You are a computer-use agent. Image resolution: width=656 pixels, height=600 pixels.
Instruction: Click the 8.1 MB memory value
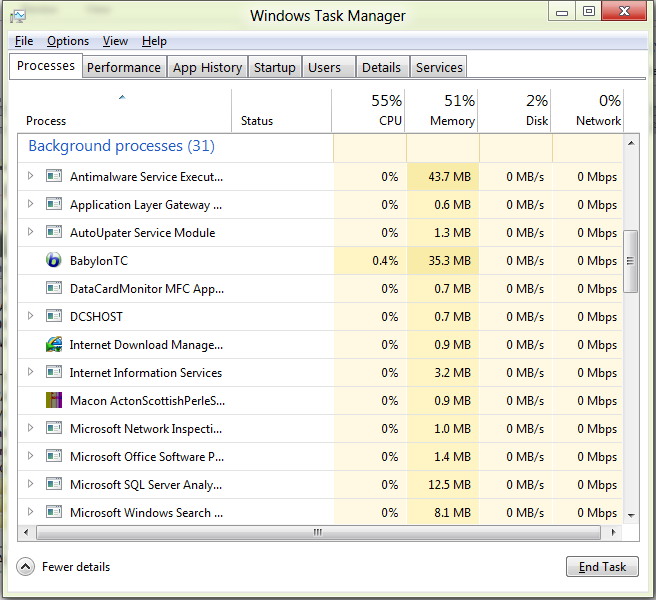click(x=452, y=513)
